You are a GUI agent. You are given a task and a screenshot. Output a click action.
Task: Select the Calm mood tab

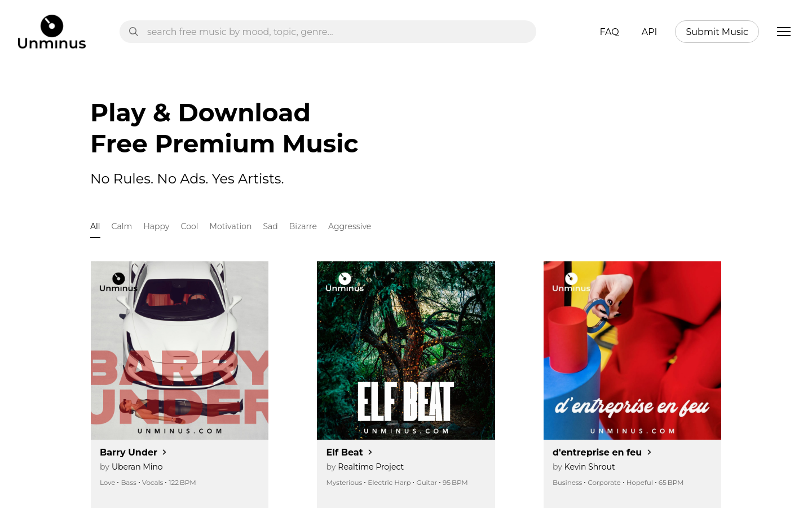click(x=121, y=226)
